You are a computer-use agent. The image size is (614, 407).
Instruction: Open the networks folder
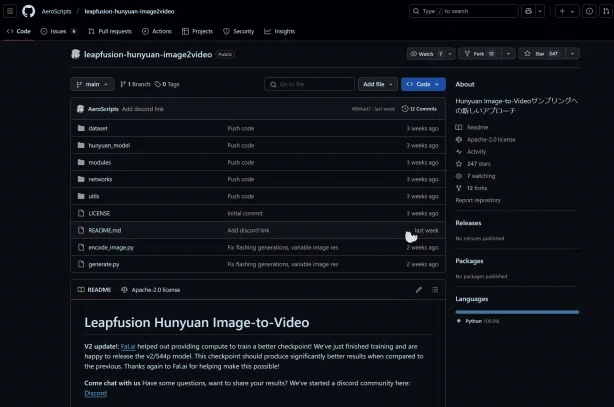[x=100, y=179]
